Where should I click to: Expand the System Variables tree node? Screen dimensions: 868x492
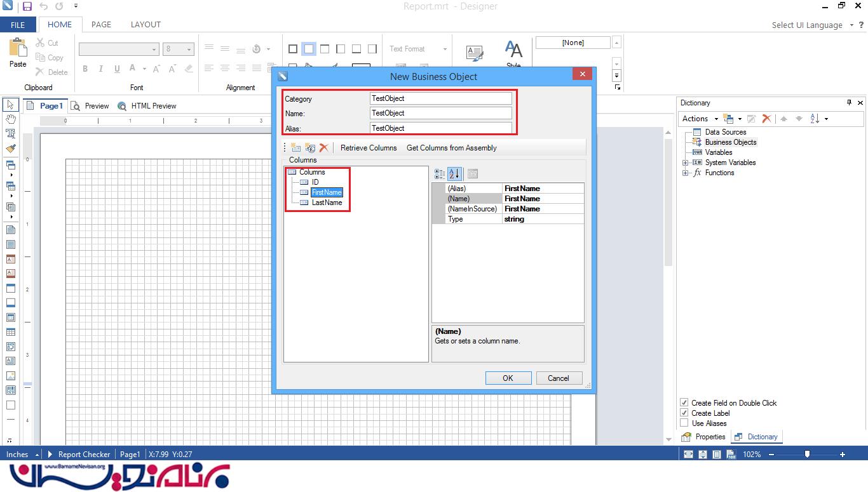tap(686, 163)
